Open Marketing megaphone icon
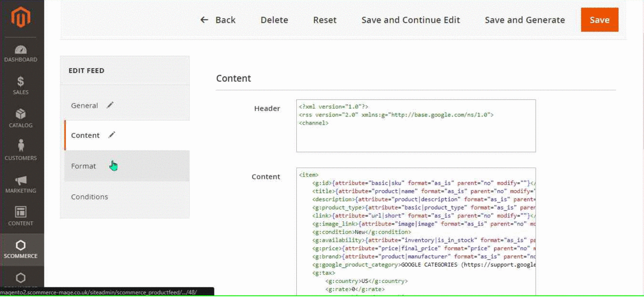Screen dimensions: 644x299 21,180
